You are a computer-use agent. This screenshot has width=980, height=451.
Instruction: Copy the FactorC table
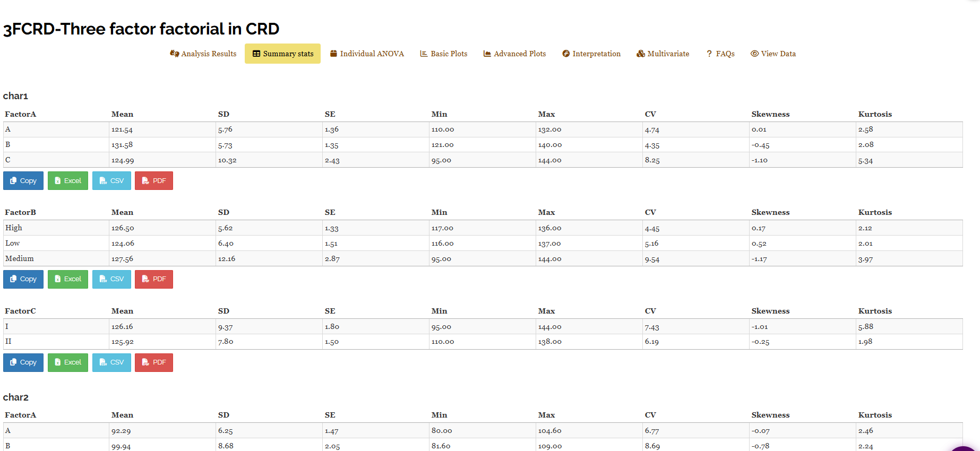pos(23,362)
